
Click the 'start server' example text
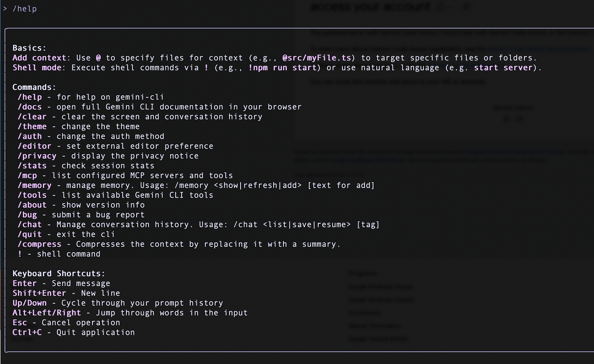point(503,67)
